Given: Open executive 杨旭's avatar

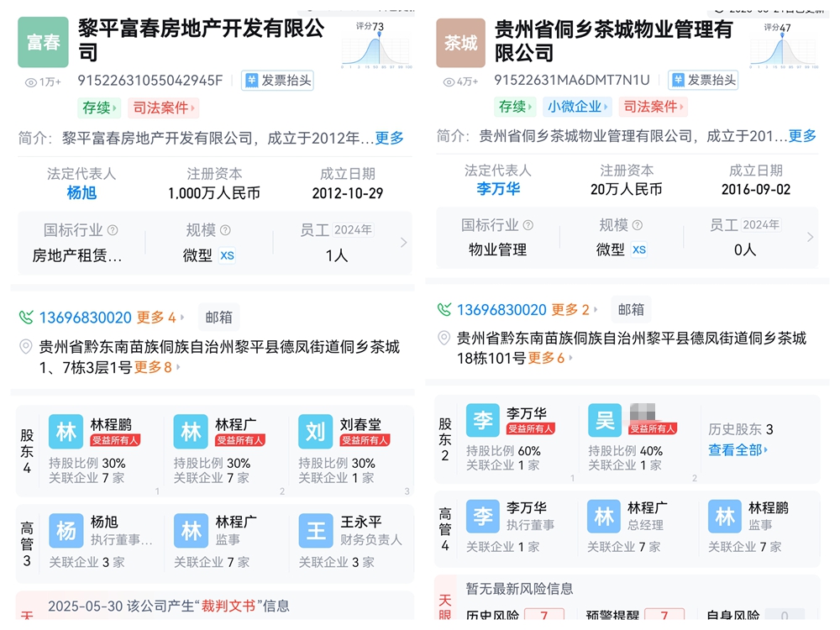Looking at the screenshot, I should coord(66,531).
